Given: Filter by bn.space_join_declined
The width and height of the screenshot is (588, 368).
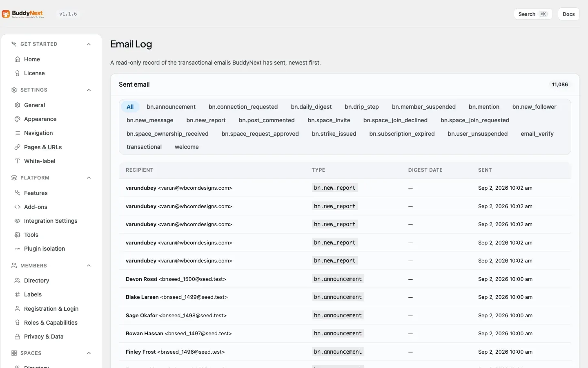Looking at the screenshot, I should pos(395,120).
